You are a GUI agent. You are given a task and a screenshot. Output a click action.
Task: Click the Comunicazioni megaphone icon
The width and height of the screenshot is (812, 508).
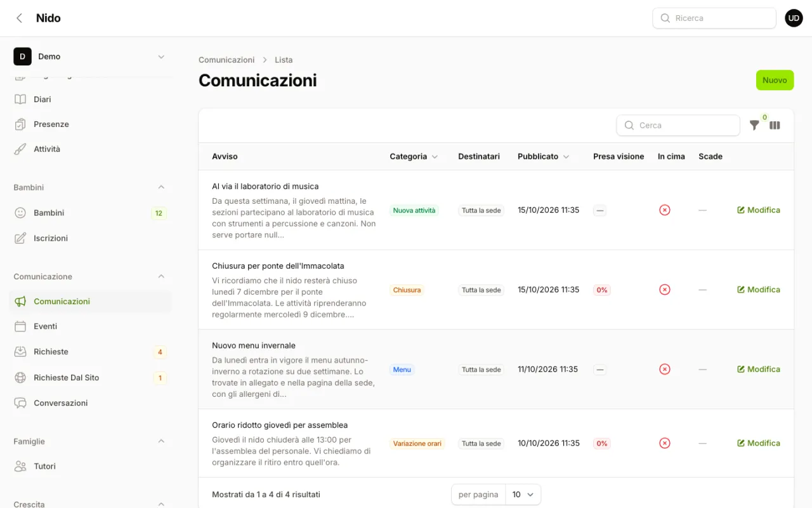click(x=21, y=301)
